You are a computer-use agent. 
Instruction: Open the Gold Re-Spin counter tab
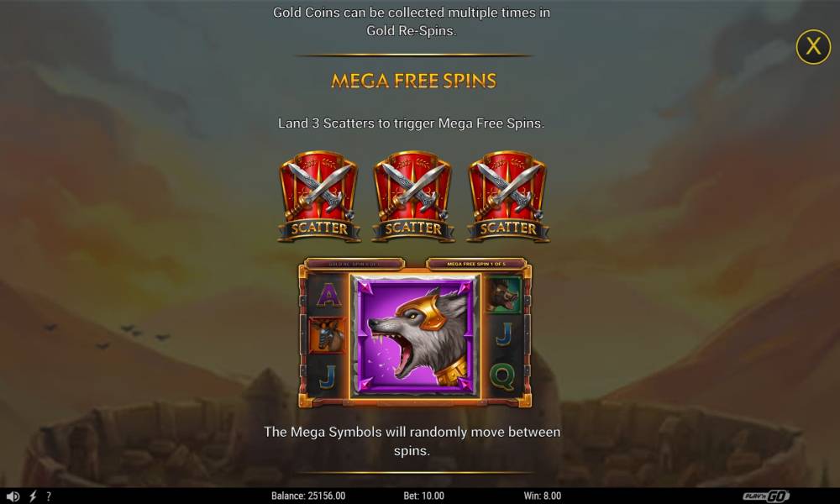pyautogui.click(x=354, y=264)
